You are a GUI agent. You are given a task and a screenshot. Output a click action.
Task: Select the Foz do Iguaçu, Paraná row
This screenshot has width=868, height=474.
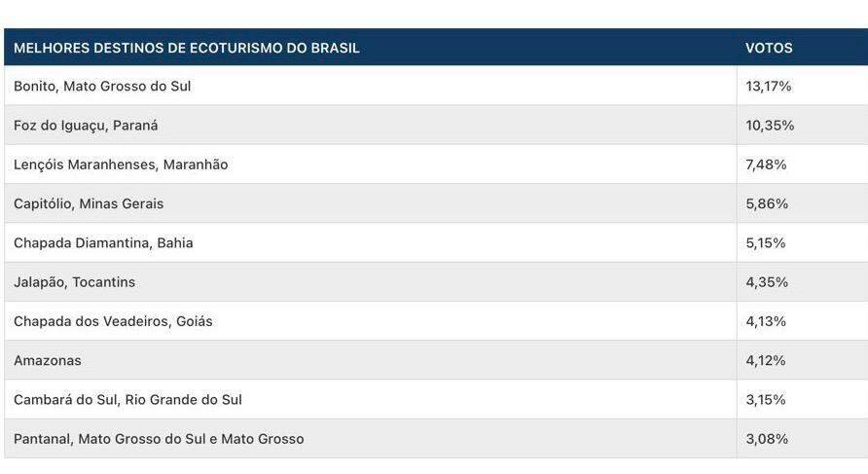tap(86, 126)
